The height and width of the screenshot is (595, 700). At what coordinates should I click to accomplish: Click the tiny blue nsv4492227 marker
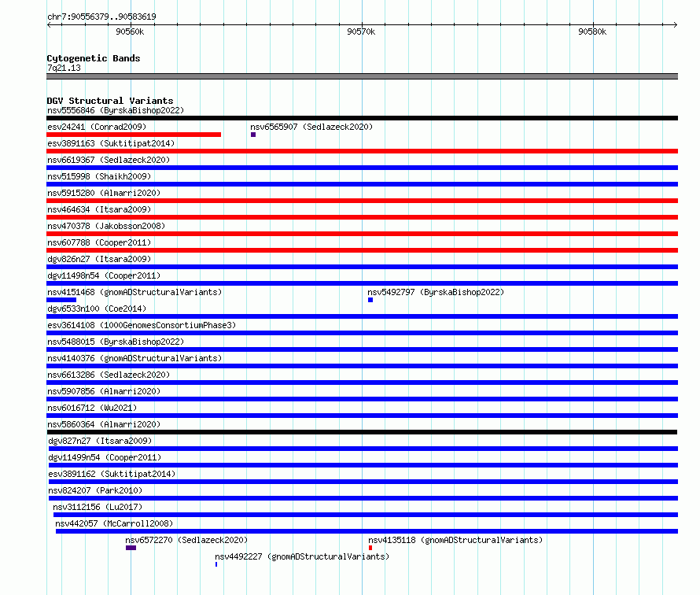[216, 564]
